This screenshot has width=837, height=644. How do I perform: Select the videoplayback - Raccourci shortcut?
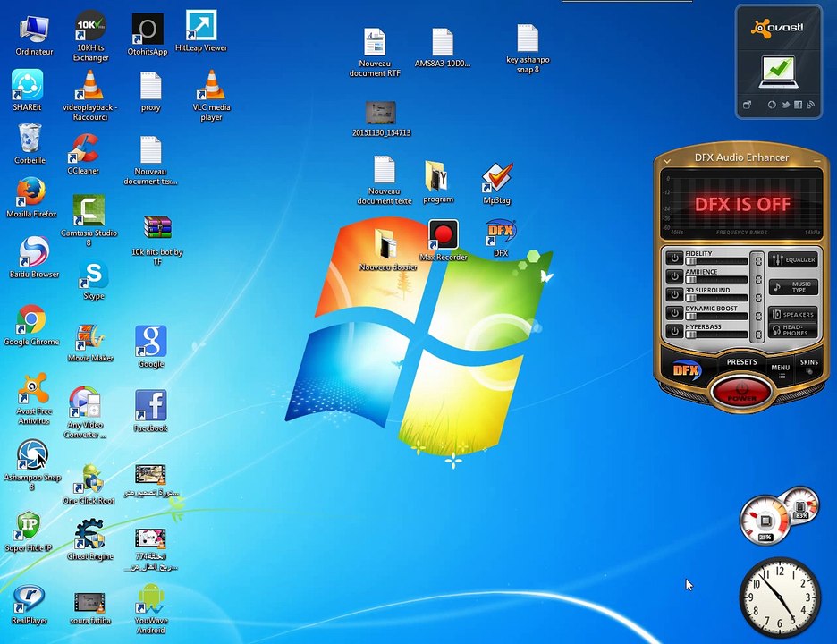tap(90, 96)
